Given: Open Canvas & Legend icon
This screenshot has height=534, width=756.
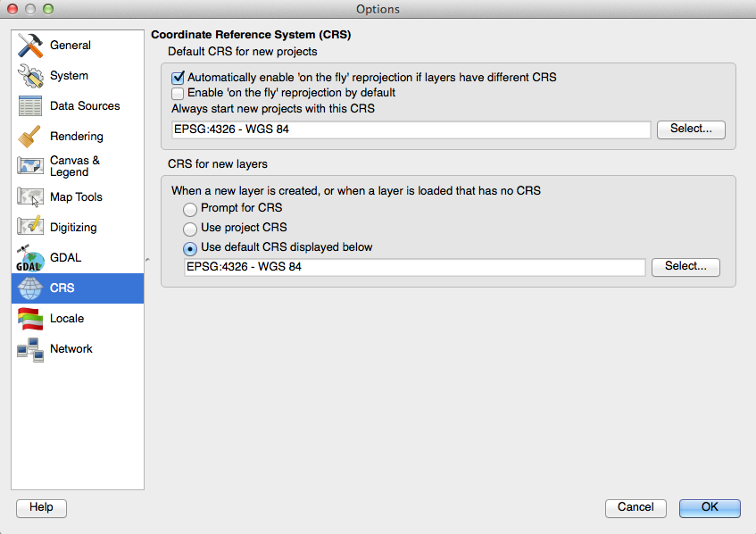Looking at the screenshot, I should click(x=30, y=166).
